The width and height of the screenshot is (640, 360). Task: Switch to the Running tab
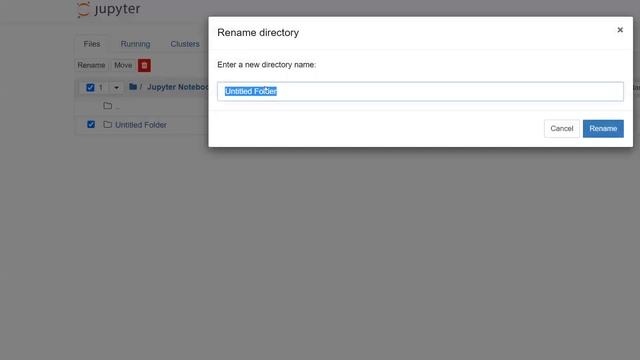[x=136, y=44]
